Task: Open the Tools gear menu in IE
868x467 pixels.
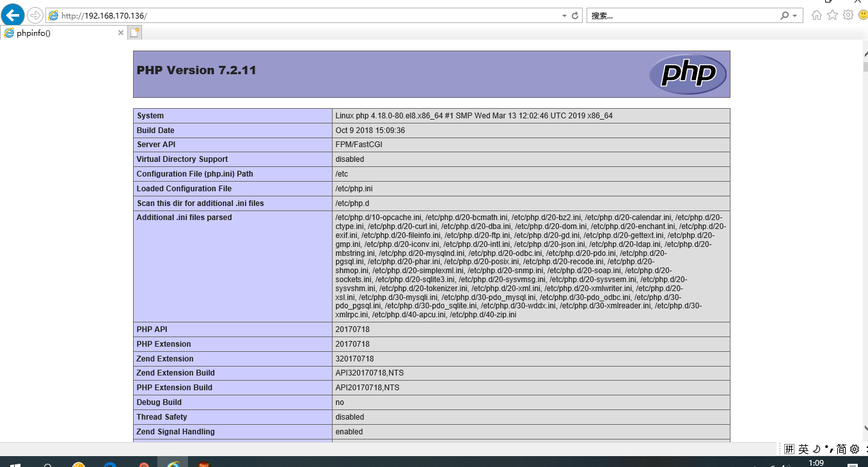Action: click(x=848, y=15)
